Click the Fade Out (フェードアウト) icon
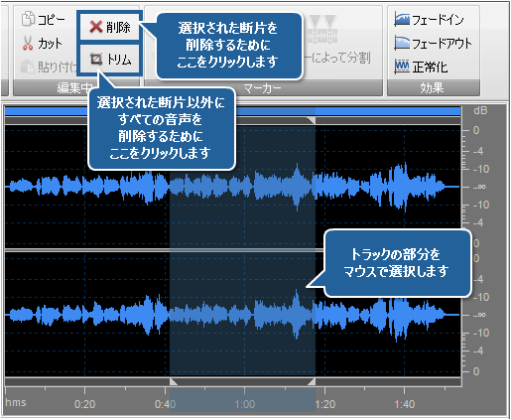 coord(402,43)
